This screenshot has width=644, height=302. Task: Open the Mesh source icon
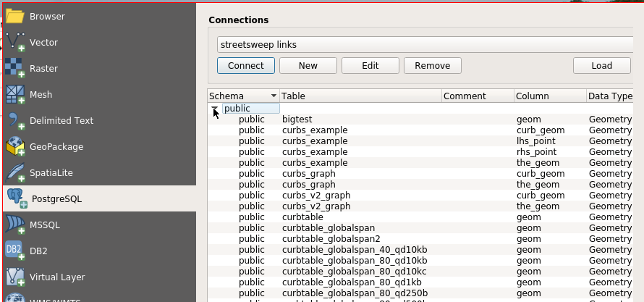coord(15,95)
